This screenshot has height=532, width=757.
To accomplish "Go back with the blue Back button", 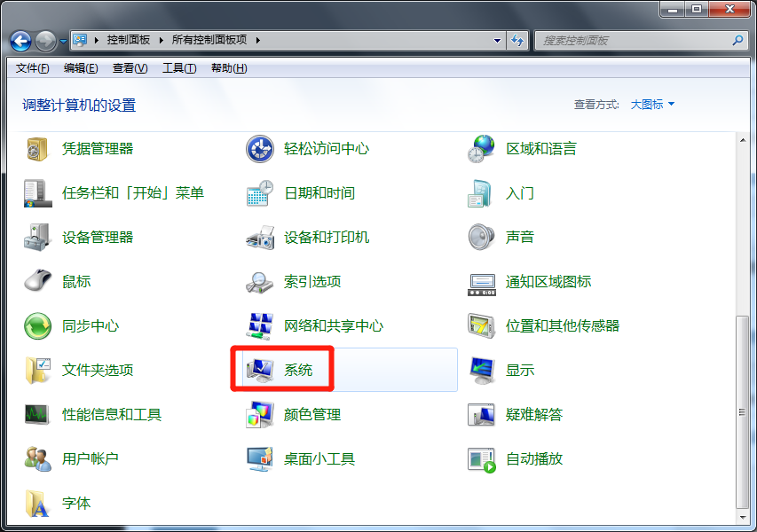I will click(20, 42).
